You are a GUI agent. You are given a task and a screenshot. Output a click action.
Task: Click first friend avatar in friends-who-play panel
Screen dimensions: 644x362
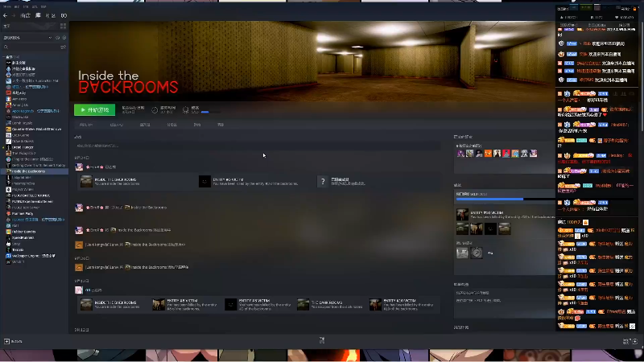(x=460, y=154)
